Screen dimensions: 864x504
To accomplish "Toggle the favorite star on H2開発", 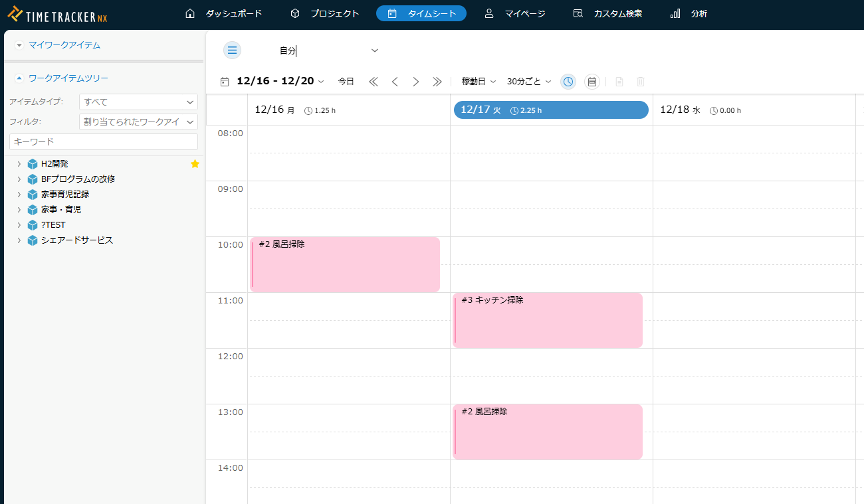I will (x=195, y=164).
